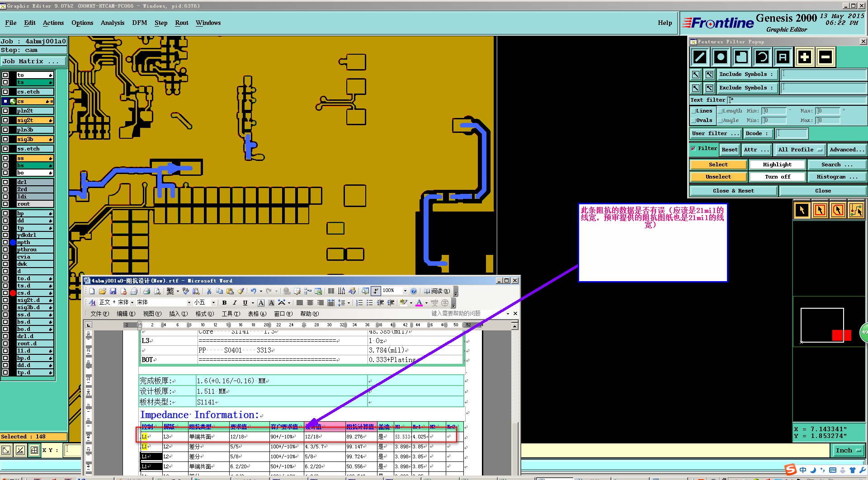Viewport: 868px width, 480px height.
Task: Open the Word 表格(A) Table menu
Action: click(257, 314)
